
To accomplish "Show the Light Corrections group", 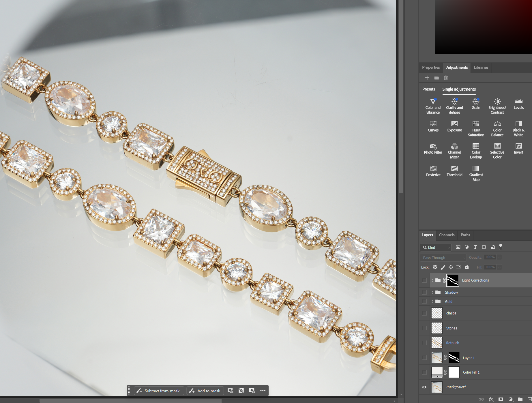I will click(424, 280).
